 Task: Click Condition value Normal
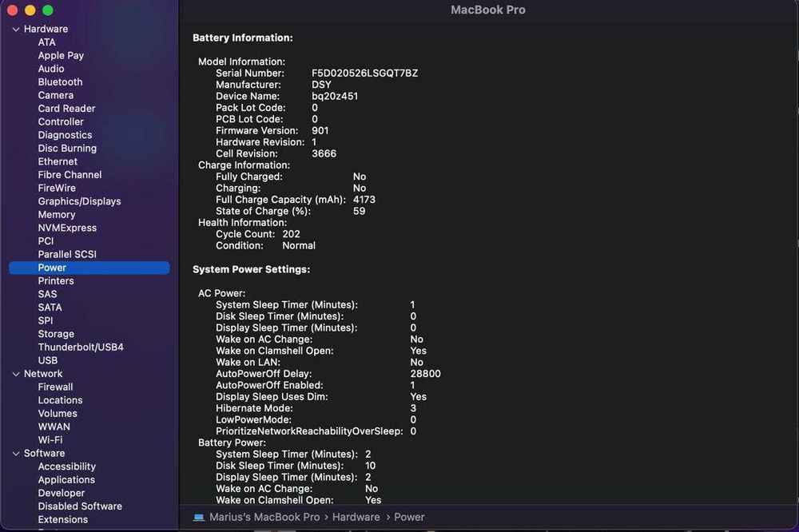tap(299, 245)
